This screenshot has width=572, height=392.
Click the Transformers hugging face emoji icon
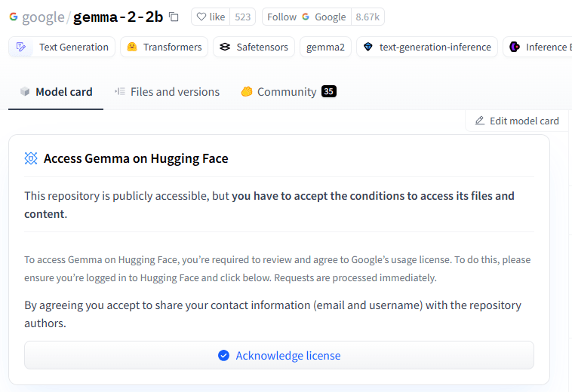pos(132,47)
